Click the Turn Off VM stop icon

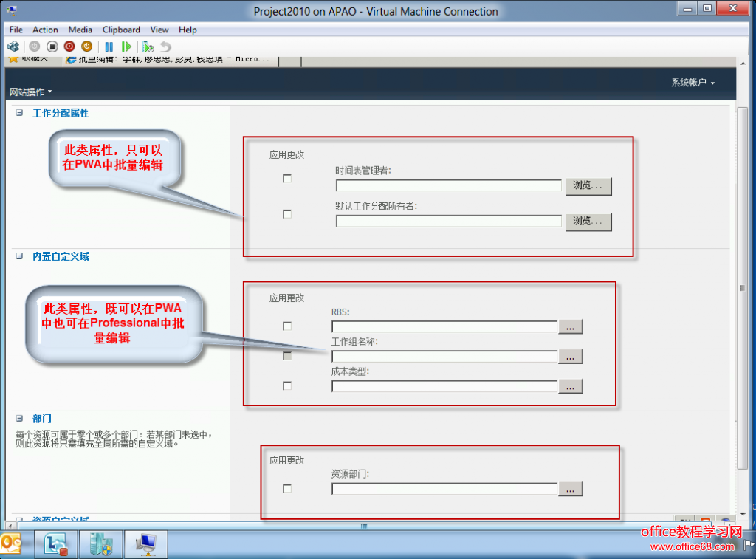[52, 47]
